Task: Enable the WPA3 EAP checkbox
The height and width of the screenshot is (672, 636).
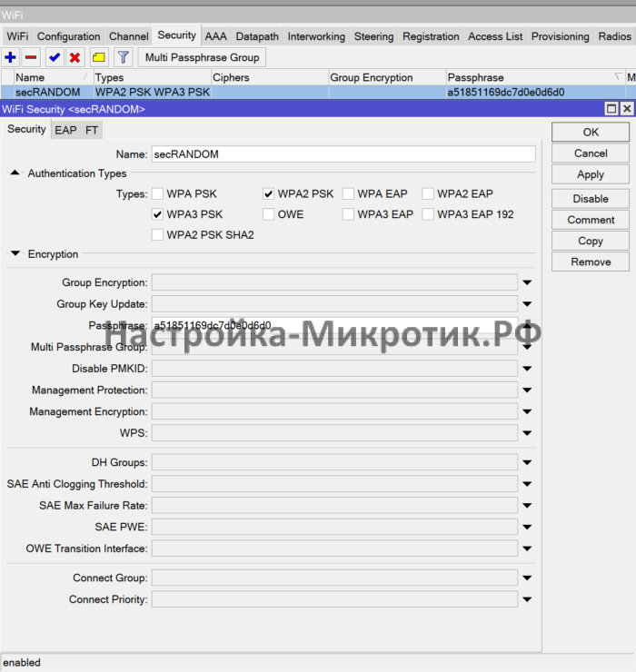Action: (348, 214)
